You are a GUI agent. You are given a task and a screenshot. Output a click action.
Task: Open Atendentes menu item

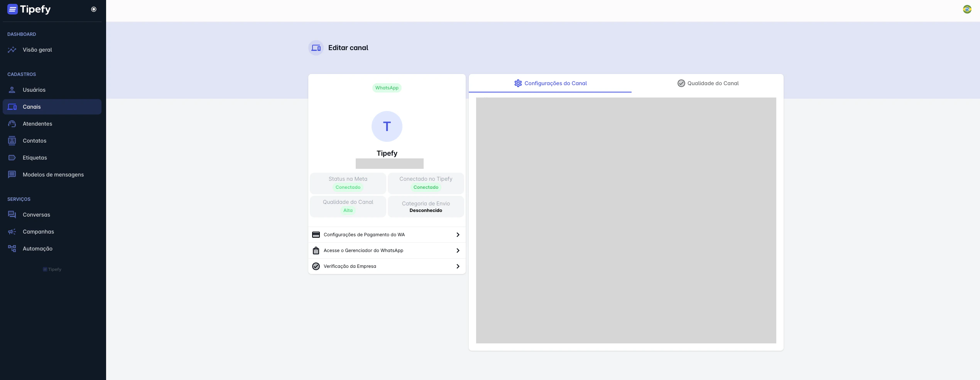52,124
